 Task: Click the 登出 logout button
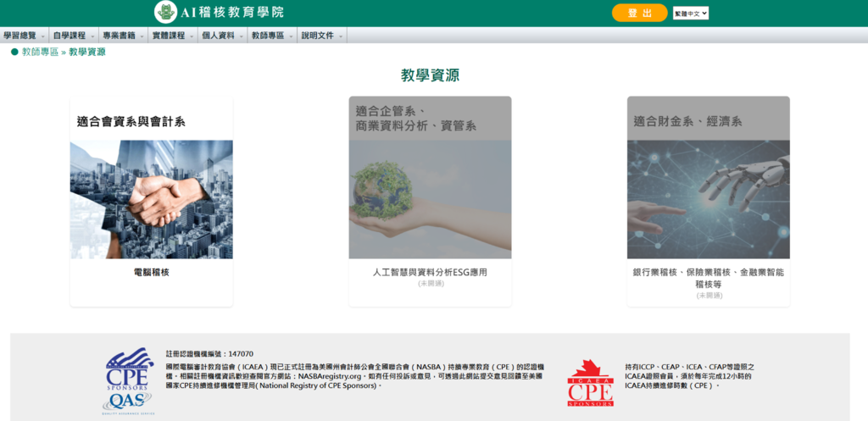coord(639,13)
